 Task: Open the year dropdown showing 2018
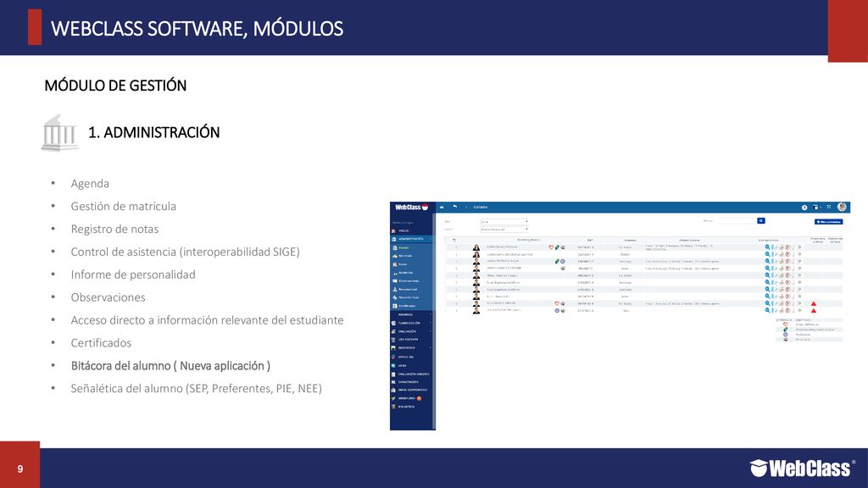point(504,222)
